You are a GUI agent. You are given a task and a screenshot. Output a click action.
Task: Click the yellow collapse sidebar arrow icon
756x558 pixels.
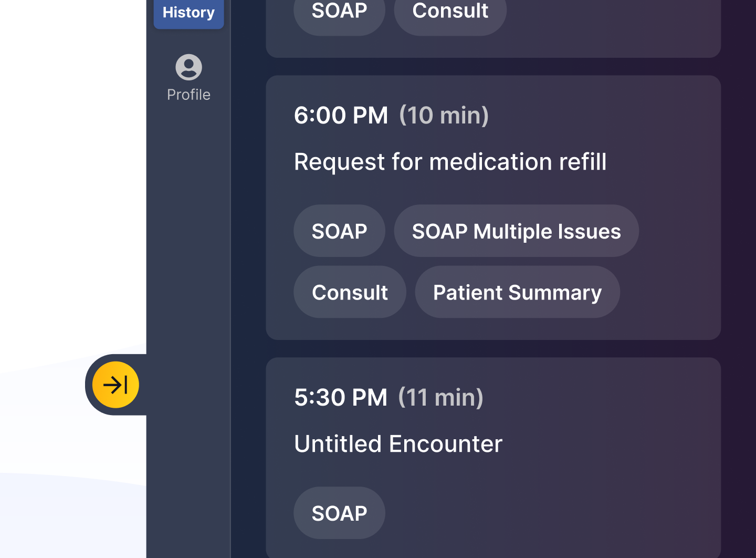pos(115,385)
